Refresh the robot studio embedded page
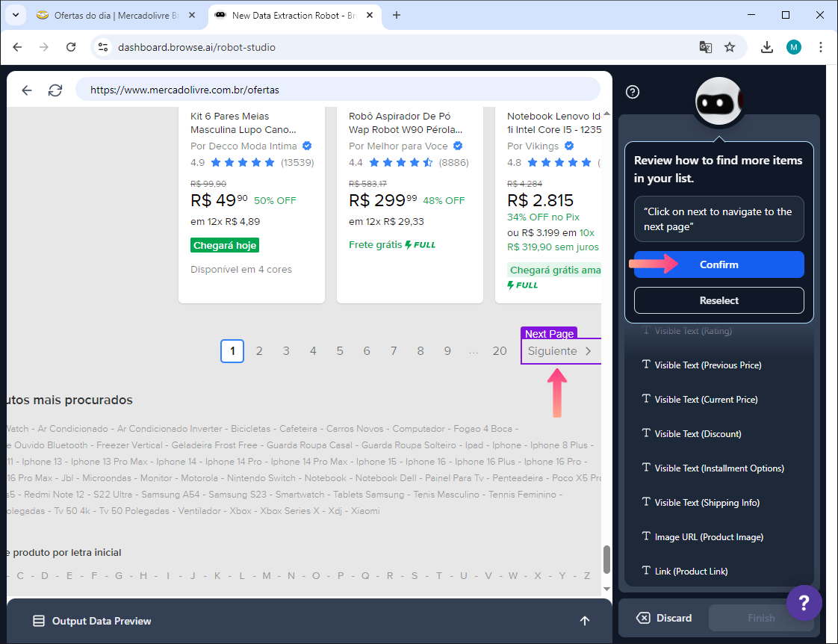 tap(55, 90)
